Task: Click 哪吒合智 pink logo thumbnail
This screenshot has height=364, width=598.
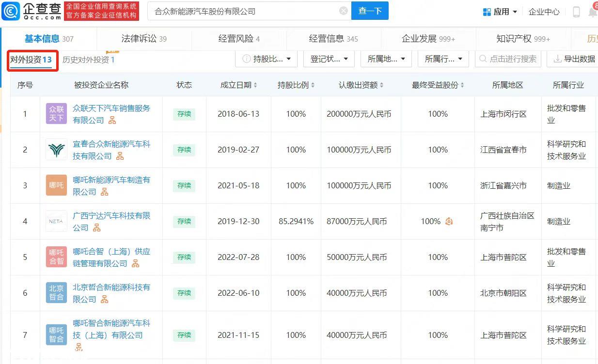Action: 57,257
